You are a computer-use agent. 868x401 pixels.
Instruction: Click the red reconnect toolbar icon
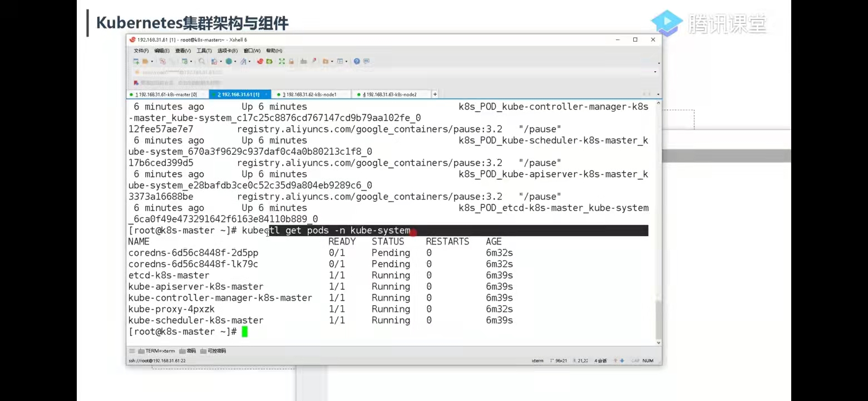click(162, 61)
